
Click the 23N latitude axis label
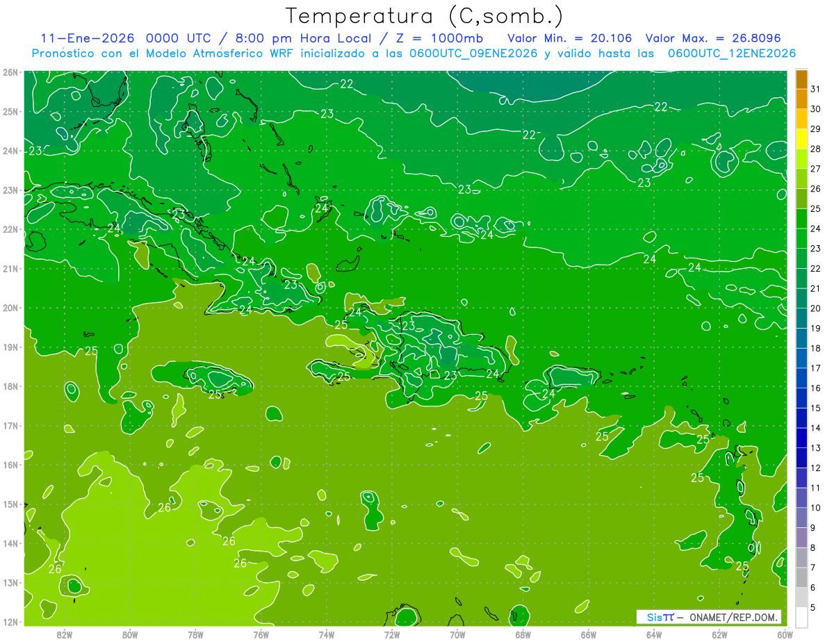(x=10, y=190)
